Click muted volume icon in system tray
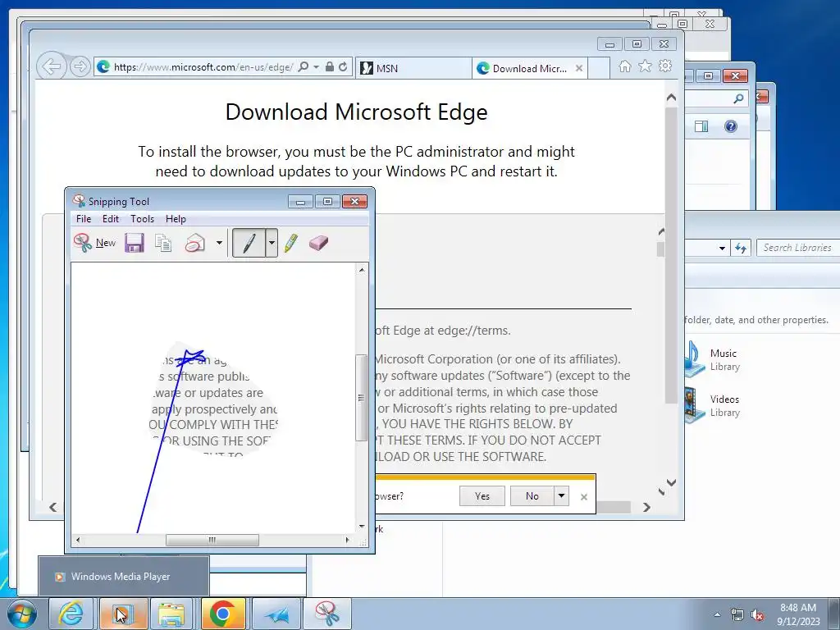This screenshot has height=630, width=840. [x=757, y=614]
